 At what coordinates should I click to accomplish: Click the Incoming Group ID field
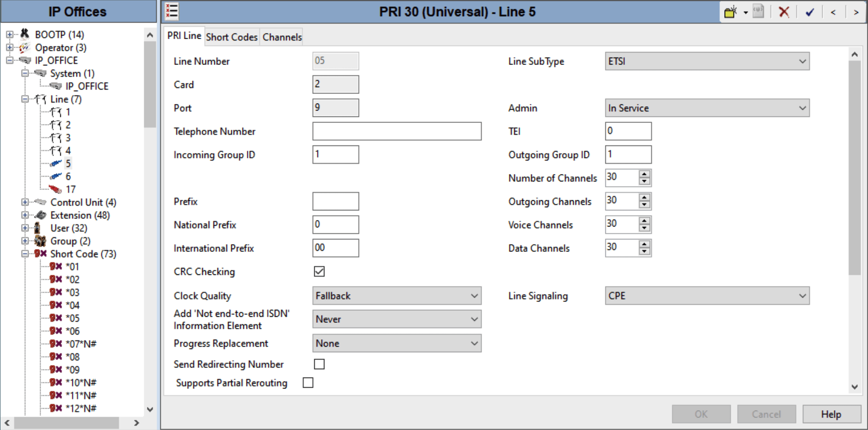[x=335, y=155]
